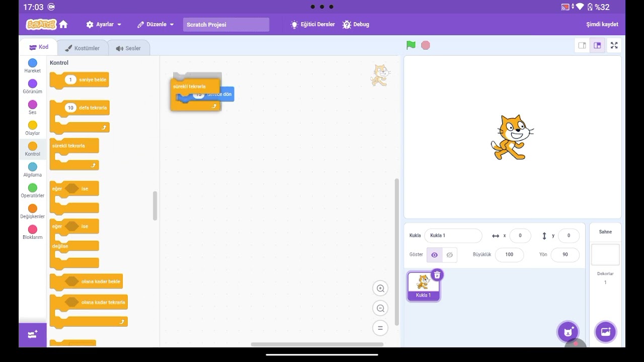The image size is (644, 362).
Task: Select the Görünüm block category
Action: coord(33,86)
